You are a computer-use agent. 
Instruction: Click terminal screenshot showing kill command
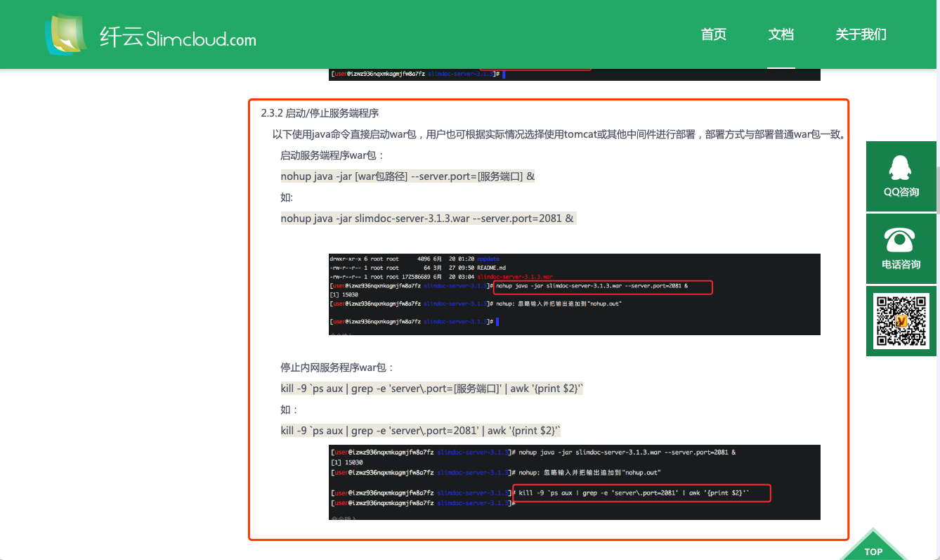pyautogui.click(x=575, y=482)
